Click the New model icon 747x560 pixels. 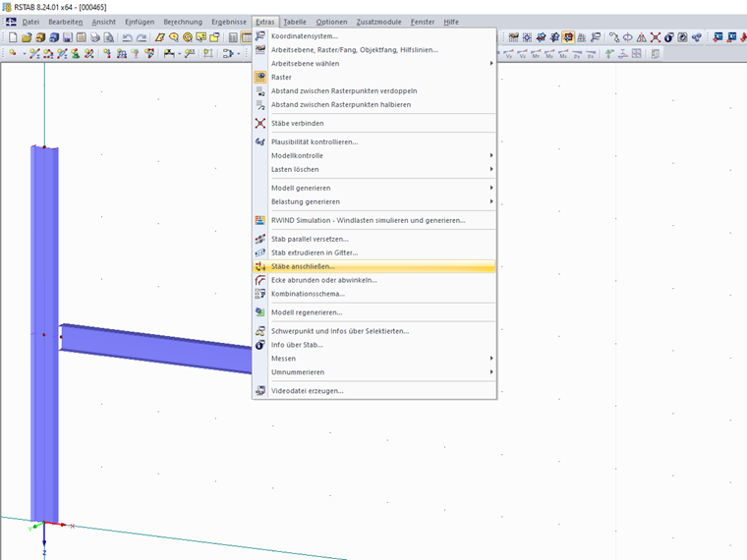click(13, 37)
